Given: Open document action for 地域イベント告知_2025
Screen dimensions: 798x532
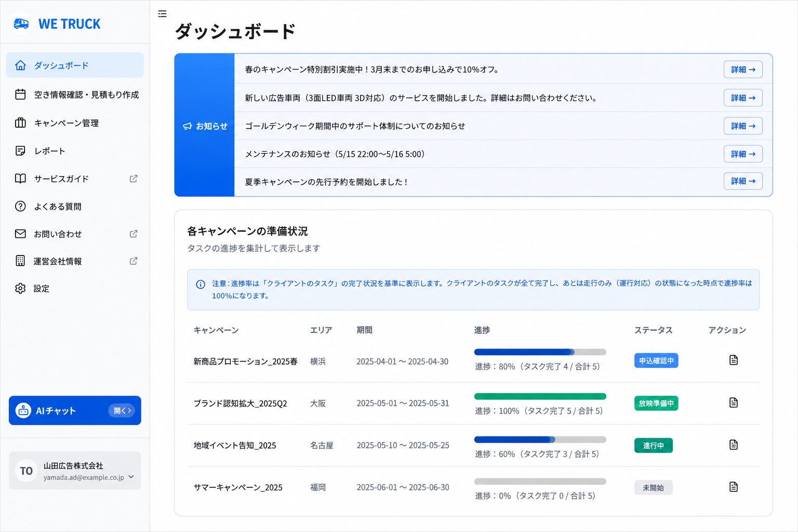Looking at the screenshot, I should point(734,445).
